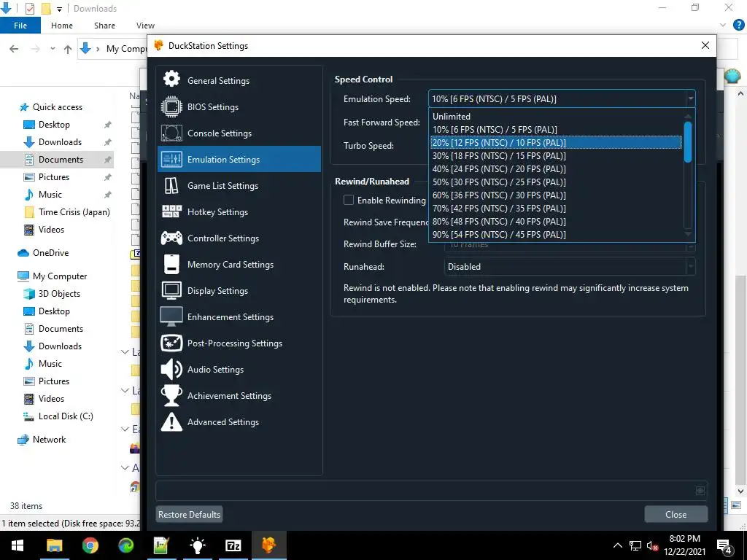
Task: Click the Display Settings monitor icon
Action: point(171,290)
